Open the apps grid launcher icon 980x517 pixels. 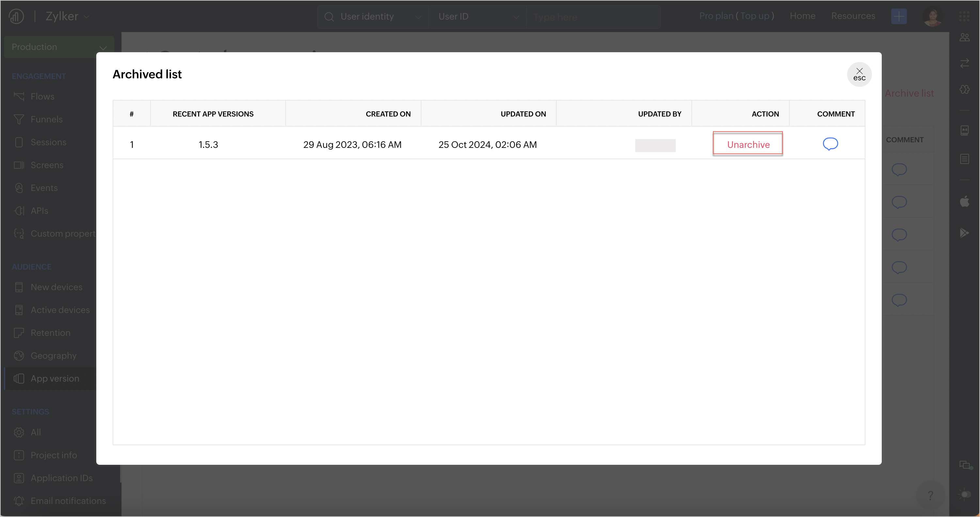(964, 16)
